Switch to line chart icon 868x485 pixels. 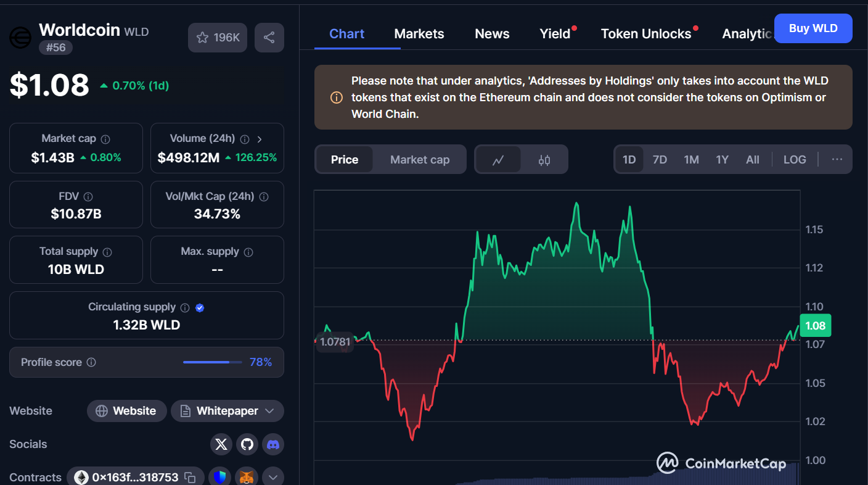coord(498,160)
